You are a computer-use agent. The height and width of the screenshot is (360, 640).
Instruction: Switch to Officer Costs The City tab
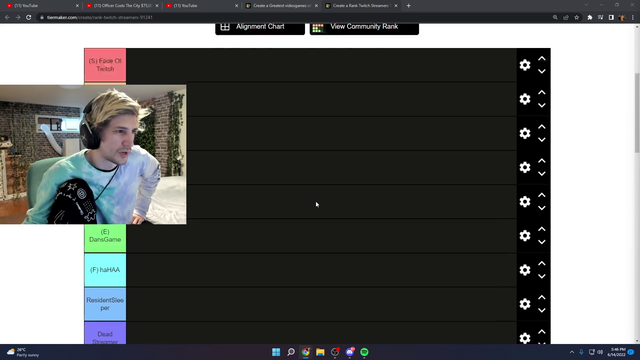[122, 6]
